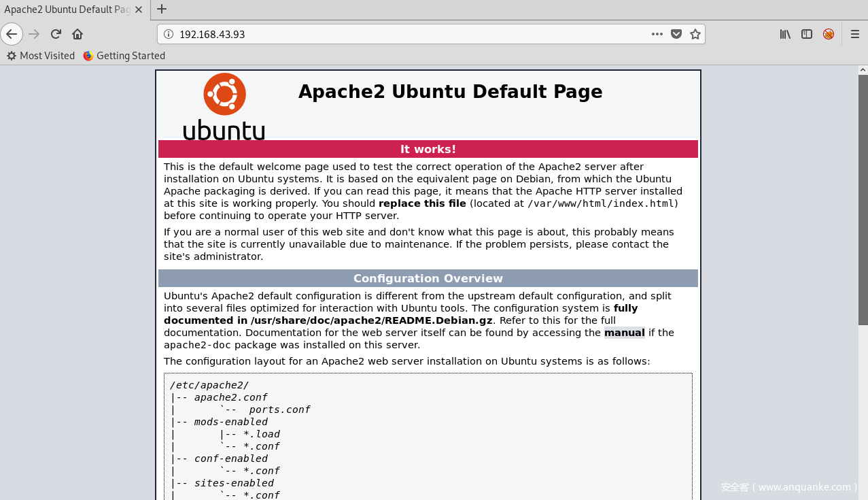Click the It works! banner

point(428,149)
